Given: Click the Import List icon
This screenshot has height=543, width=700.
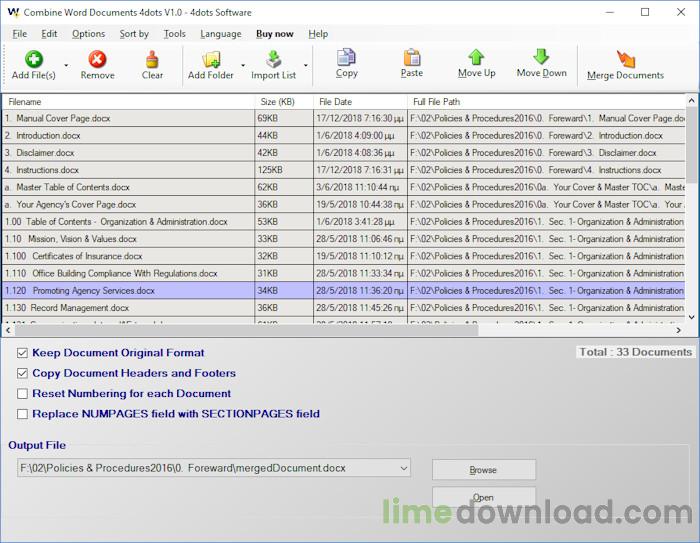Looking at the screenshot, I should tap(273, 59).
